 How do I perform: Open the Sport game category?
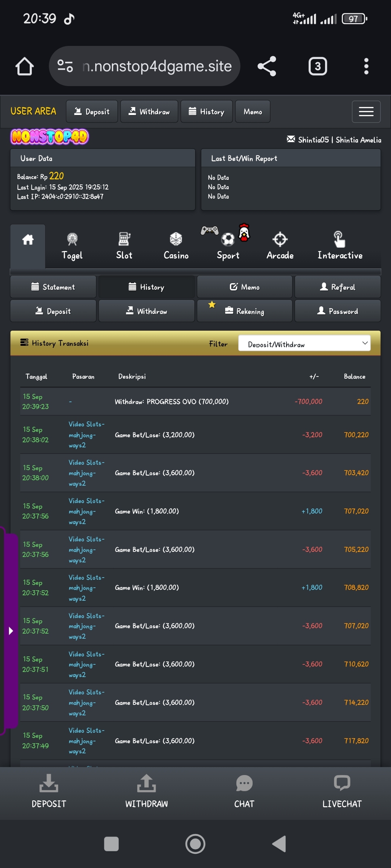click(x=228, y=246)
